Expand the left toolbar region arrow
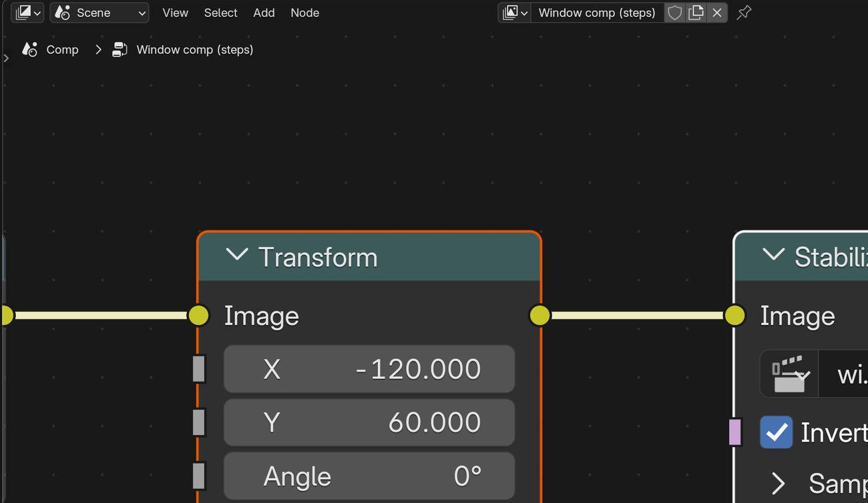Image resolution: width=868 pixels, height=503 pixels. (6, 58)
